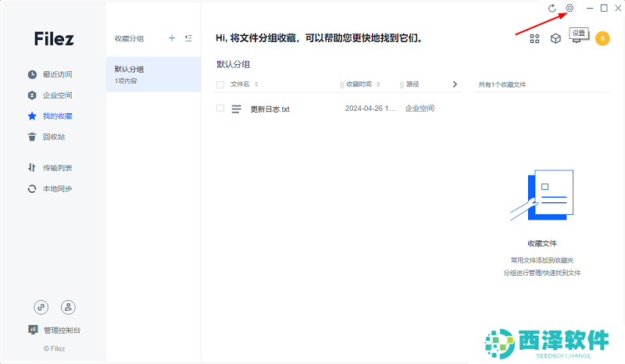This screenshot has width=625, height=364.
Task: Click the monitor icon beside 管理控制台
Action: [33, 330]
